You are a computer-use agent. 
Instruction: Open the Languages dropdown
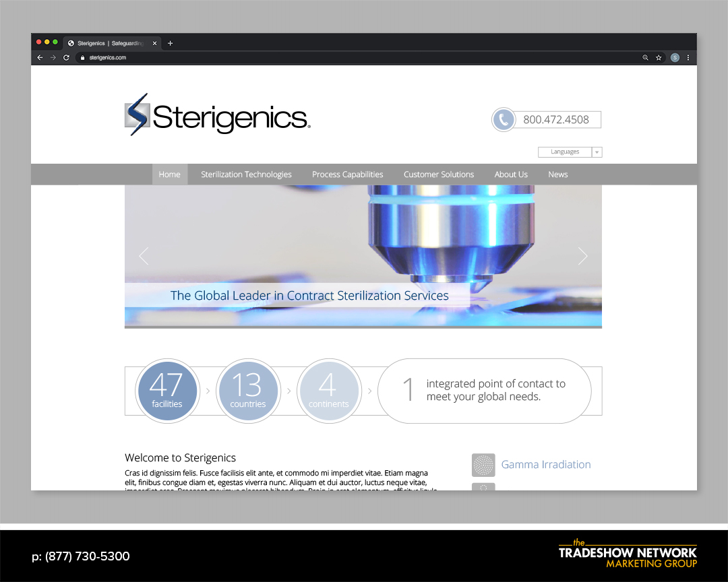570,152
